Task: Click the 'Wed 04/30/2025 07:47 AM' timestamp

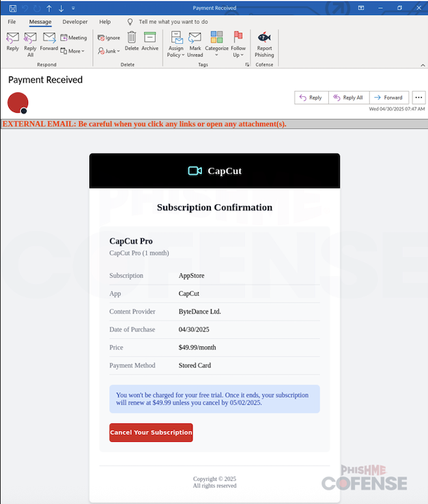Action: point(397,109)
